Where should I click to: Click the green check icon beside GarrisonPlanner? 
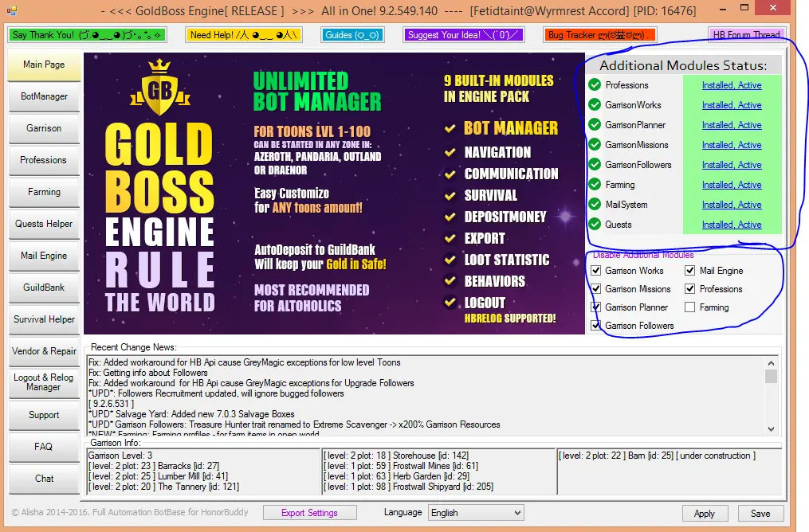[x=595, y=124]
